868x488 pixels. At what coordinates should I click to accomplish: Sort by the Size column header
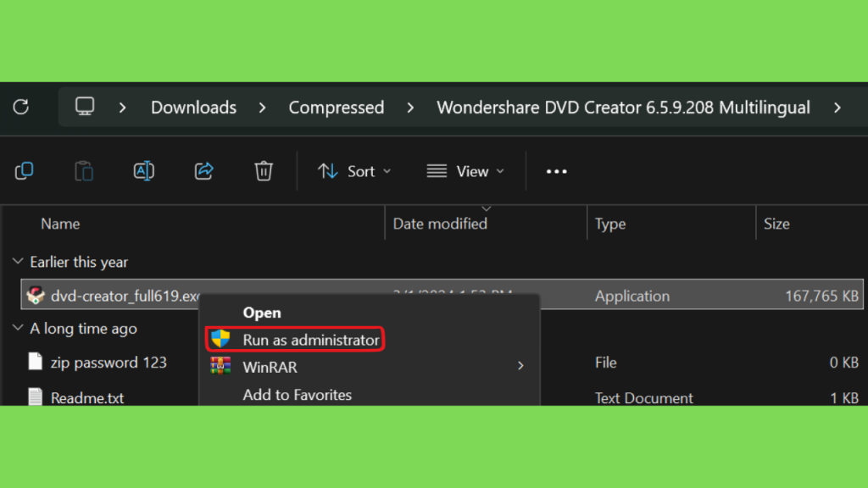776,224
